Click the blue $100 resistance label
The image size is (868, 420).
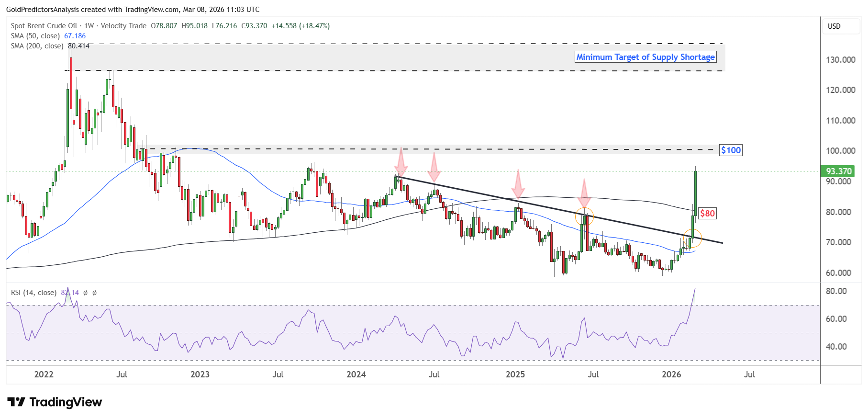pos(731,150)
